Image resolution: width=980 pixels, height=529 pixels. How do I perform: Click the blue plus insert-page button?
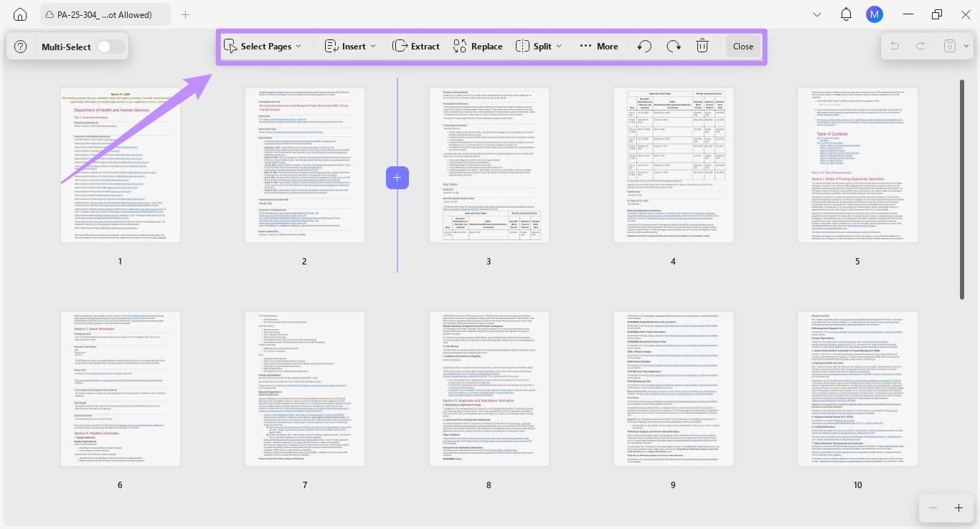(397, 177)
